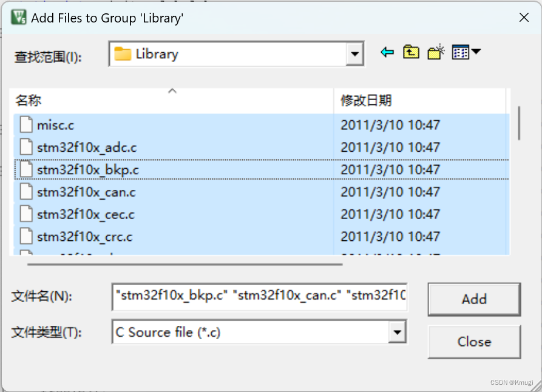Open the file type dropdown arrow
The width and height of the screenshot is (542, 392).
point(397,332)
